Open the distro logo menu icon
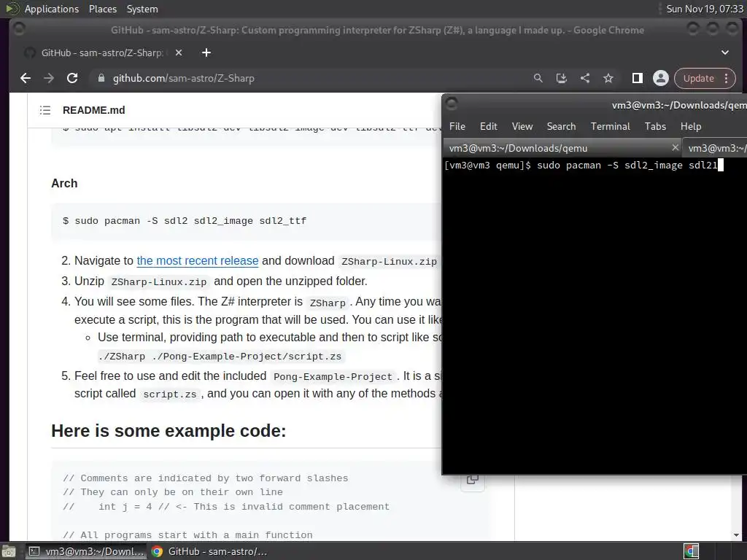Screen dimensions: 747x560 pos(12,9)
